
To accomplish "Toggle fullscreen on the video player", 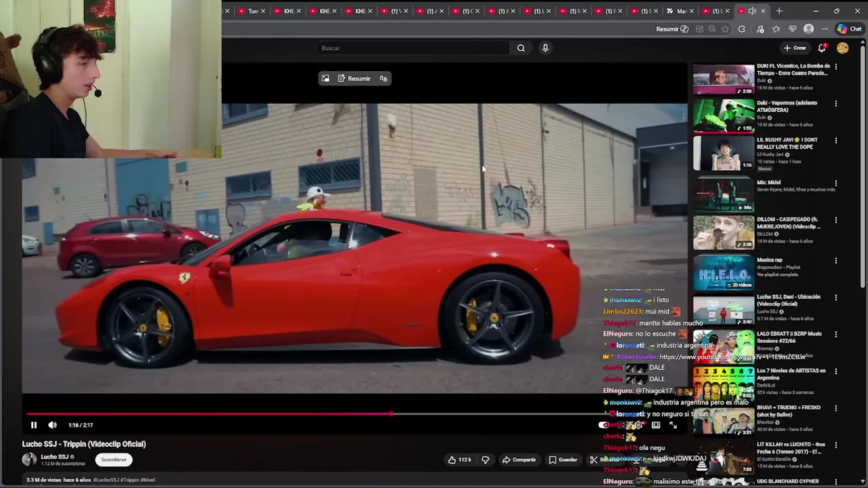I will (x=673, y=425).
